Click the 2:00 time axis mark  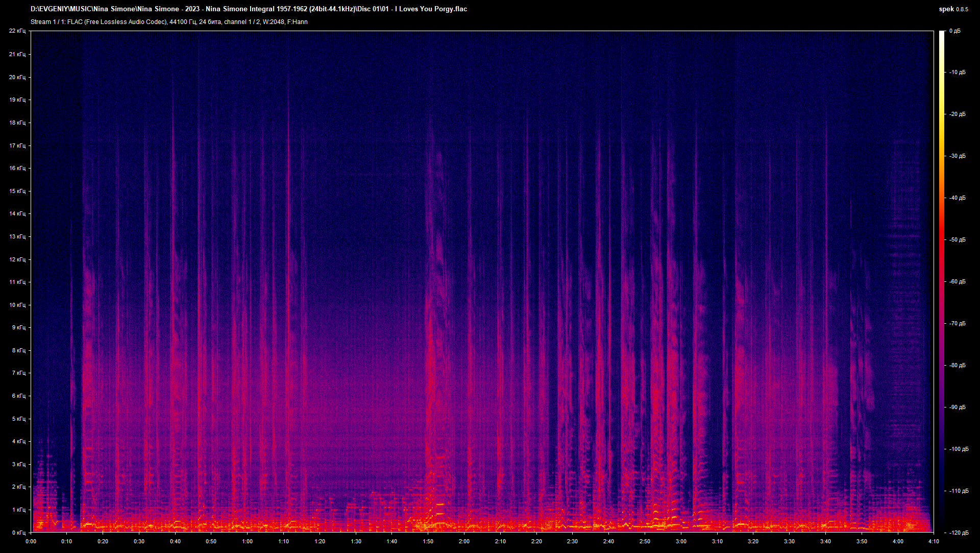pos(463,540)
